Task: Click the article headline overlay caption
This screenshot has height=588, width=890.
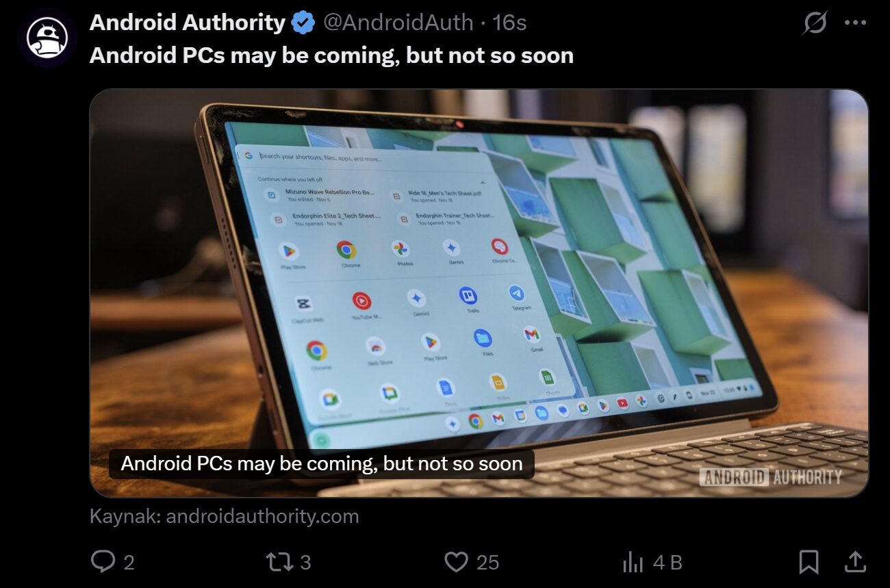Action: [x=322, y=463]
